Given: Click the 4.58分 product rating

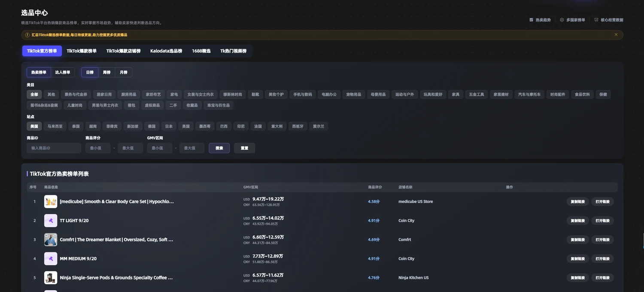Looking at the screenshot, I should (374, 202).
